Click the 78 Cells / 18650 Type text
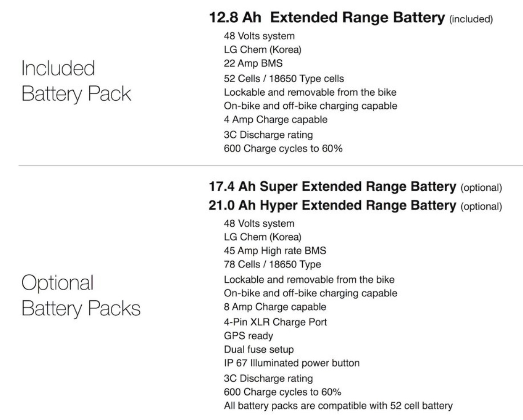Image resolution: width=523 pixels, height=420 pixels. (x=272, y=265)
